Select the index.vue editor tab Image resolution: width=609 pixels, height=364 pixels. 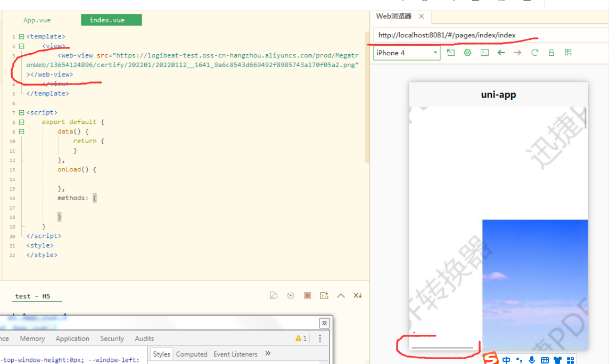[111, 20]
